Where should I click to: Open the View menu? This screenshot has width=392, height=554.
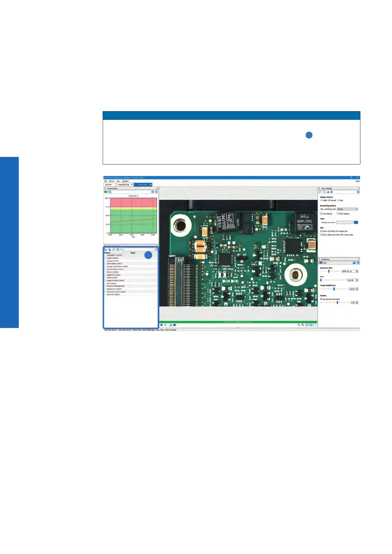[118, 181]
